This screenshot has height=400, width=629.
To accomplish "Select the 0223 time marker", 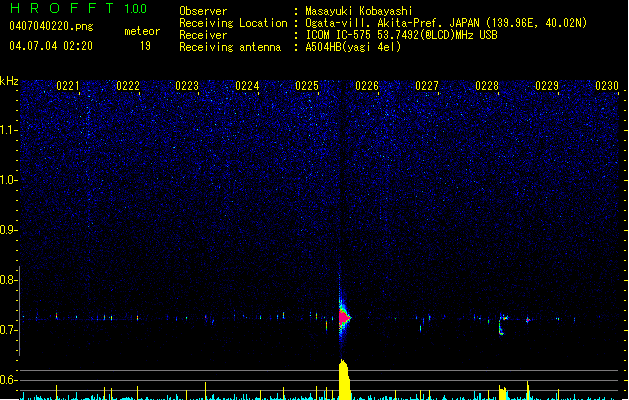I will tap(187, 86).
